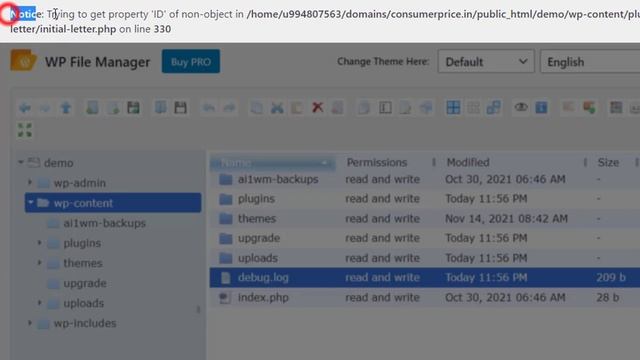The image size is (640, 360).
Task: Extract archive toolbar icon
Action: click(569, 108)
